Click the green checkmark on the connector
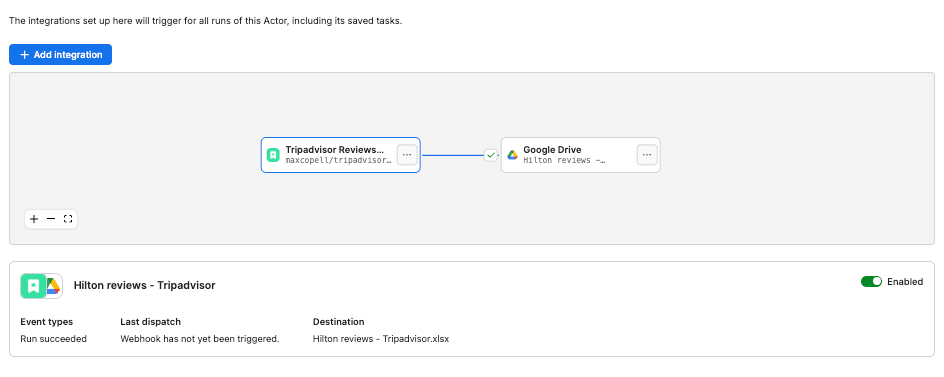Viewport: 944px width, 377px height. (x=491, y=155)
